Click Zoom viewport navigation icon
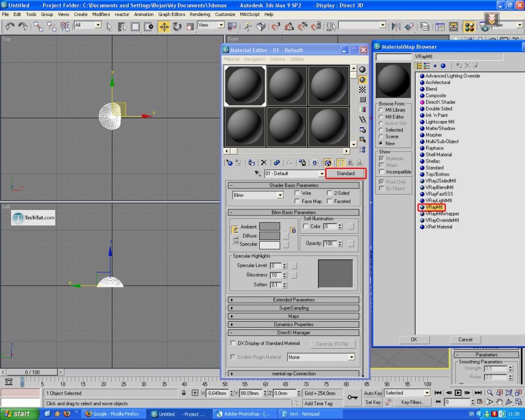This screenshot has height=420, width=525. pos(490,392)
